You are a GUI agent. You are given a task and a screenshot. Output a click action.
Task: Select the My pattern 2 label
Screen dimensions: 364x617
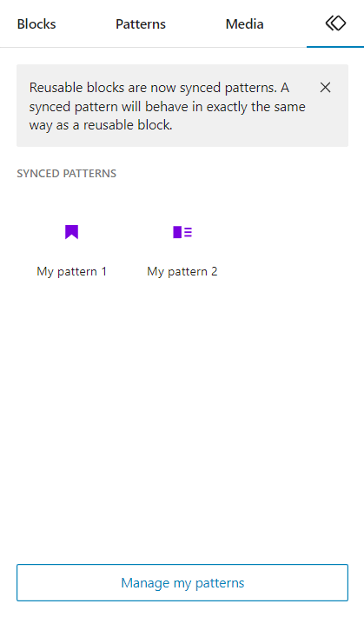tap(182, 271)
